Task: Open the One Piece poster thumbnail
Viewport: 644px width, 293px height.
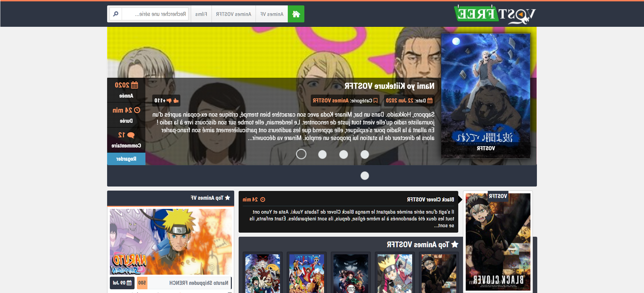Action: 306,273
